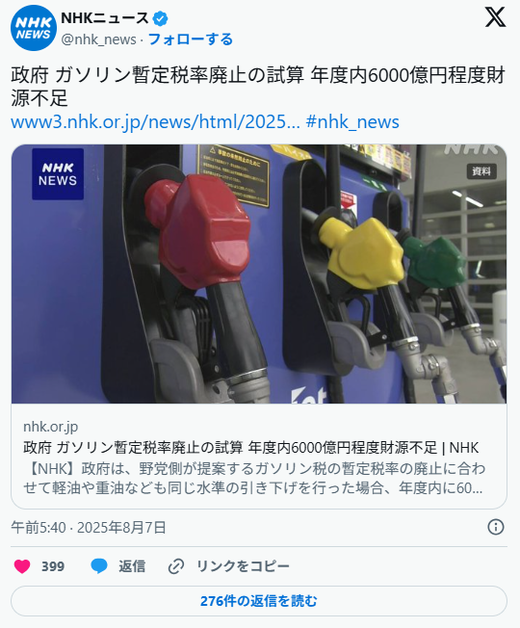Open the NHK News profile avatar
The height and width of the screenshot is (628, 520).
tap(34, 28)
